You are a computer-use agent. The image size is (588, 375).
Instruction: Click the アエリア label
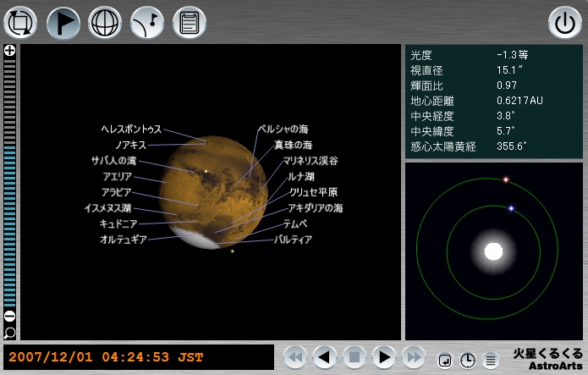118,176
